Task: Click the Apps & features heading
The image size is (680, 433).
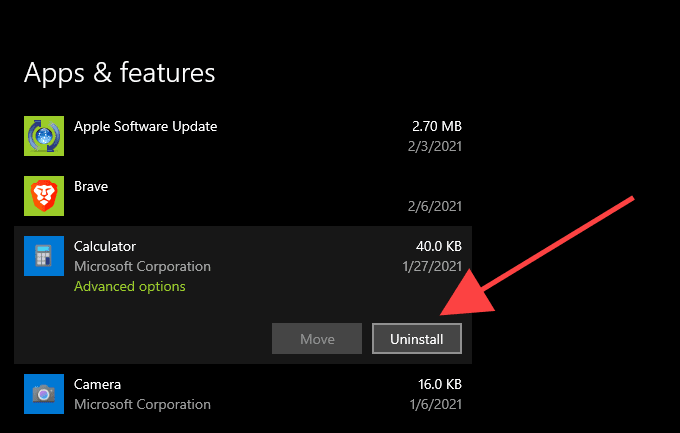Action: pyautogui.click(x=119, y=73)
